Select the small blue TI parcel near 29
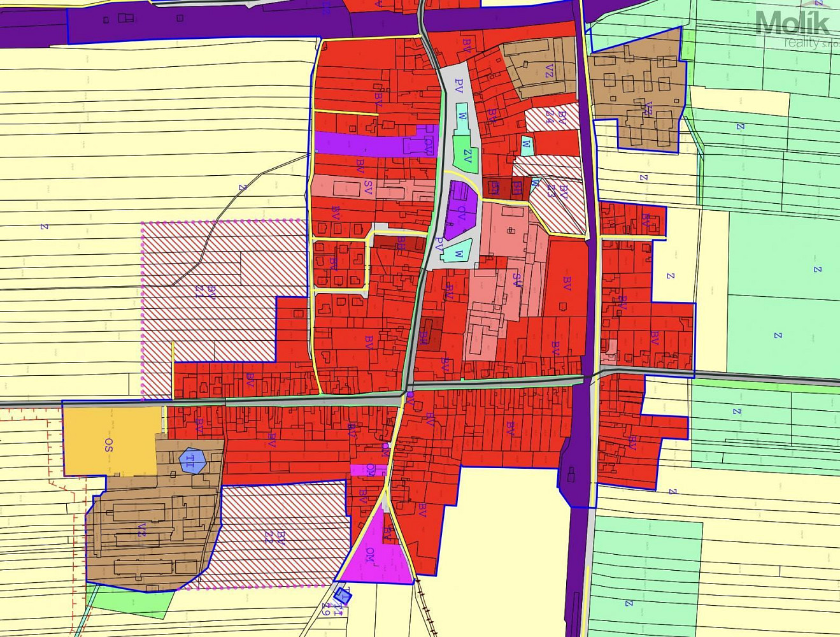The height and width of the screenshot is (637, 840). 343,597
